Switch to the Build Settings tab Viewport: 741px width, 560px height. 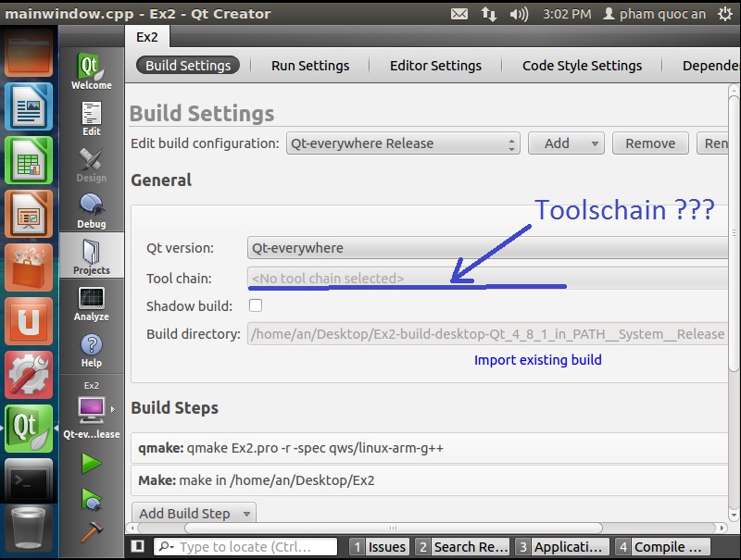(188, 65)
